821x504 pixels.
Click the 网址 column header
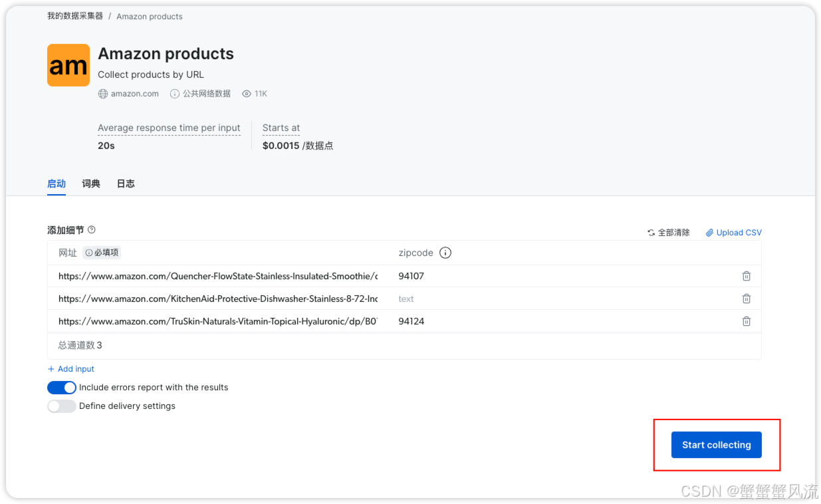coord(68,253)
